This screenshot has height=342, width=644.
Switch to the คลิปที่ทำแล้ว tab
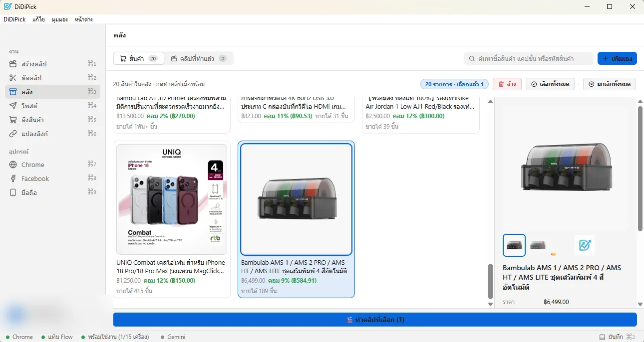pyautogui.click(x=199, y=58)
